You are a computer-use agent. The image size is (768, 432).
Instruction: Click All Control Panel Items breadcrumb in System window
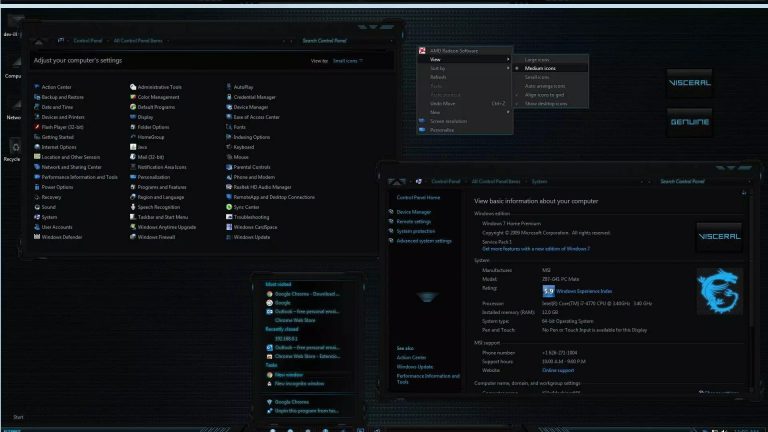click(x=496, y=181)
